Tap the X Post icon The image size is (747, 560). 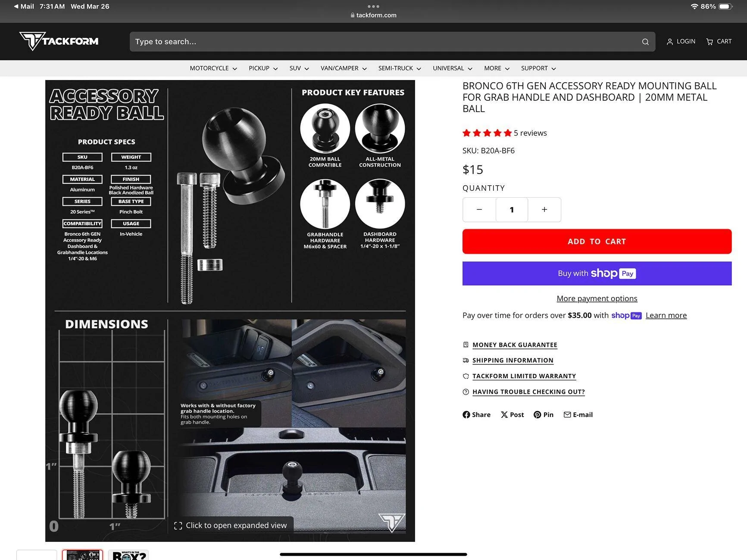(x=504, y=414)
